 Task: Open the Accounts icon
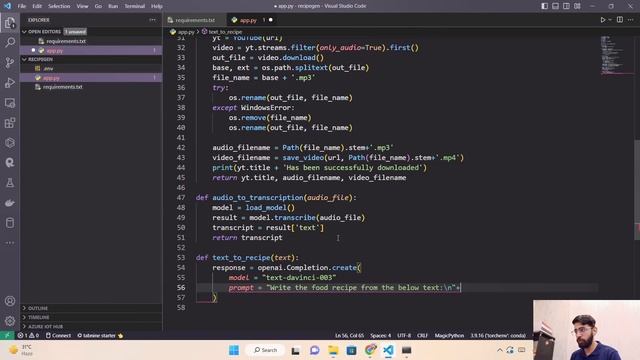click(x=10, y=301)
